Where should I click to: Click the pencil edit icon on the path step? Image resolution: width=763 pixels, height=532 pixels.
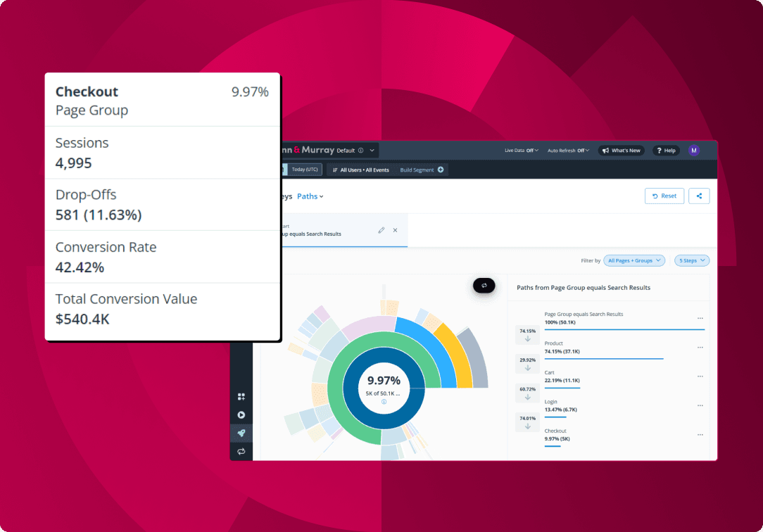381,230
